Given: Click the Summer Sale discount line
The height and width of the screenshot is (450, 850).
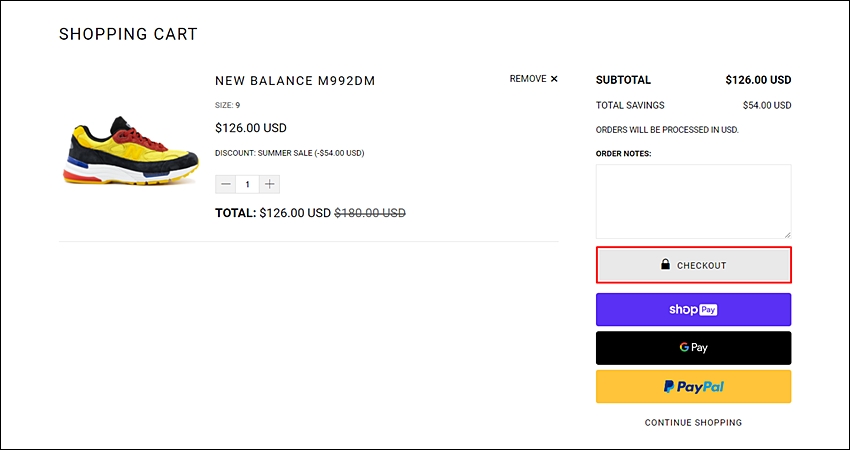Looking at the screenshot, I should tap(289, 153).
